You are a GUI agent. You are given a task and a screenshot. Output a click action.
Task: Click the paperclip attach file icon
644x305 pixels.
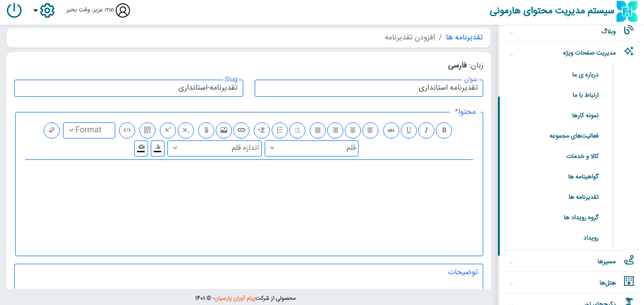[x=206, y=130]
